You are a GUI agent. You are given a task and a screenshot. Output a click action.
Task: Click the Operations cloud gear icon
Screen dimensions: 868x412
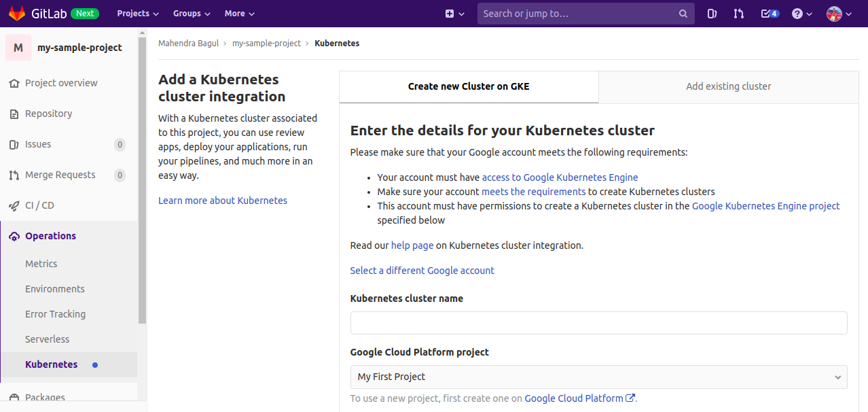pos(14,236)
